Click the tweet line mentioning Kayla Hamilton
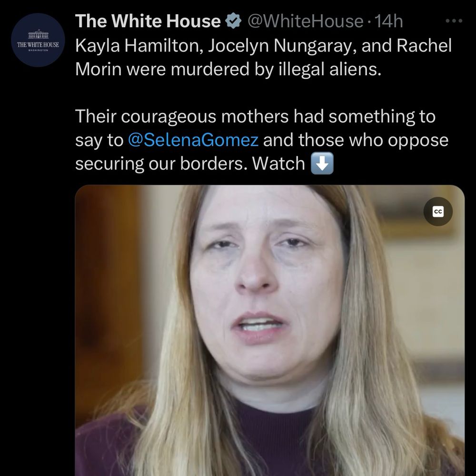The image size is (476, 476). (x=263, y=46)
